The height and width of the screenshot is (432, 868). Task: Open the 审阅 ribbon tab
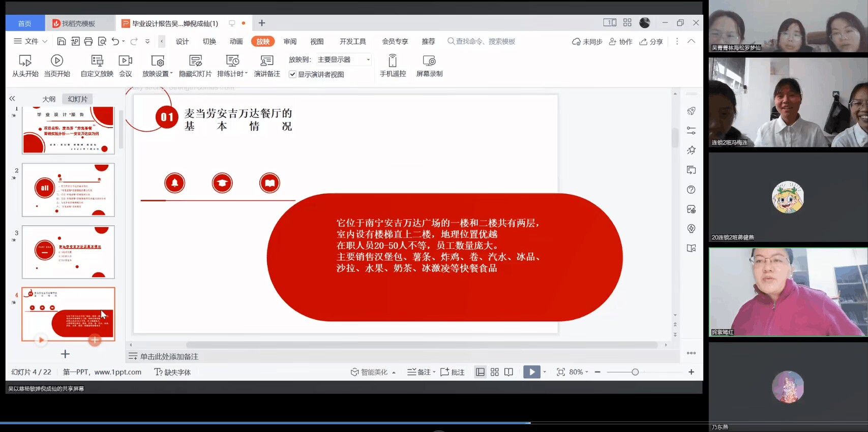click(290, 42)
